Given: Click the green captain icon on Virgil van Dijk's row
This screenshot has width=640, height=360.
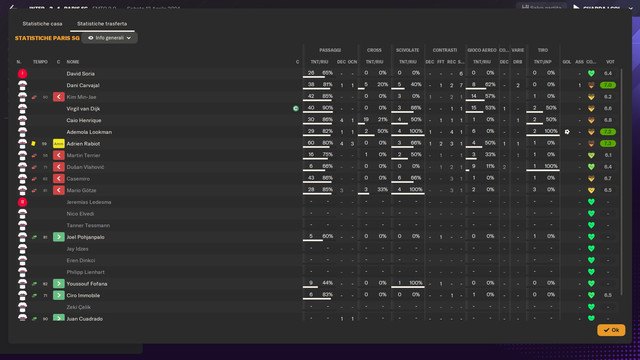Looking at the screenshot, I should pyautogui.click(x=296, y=109).
